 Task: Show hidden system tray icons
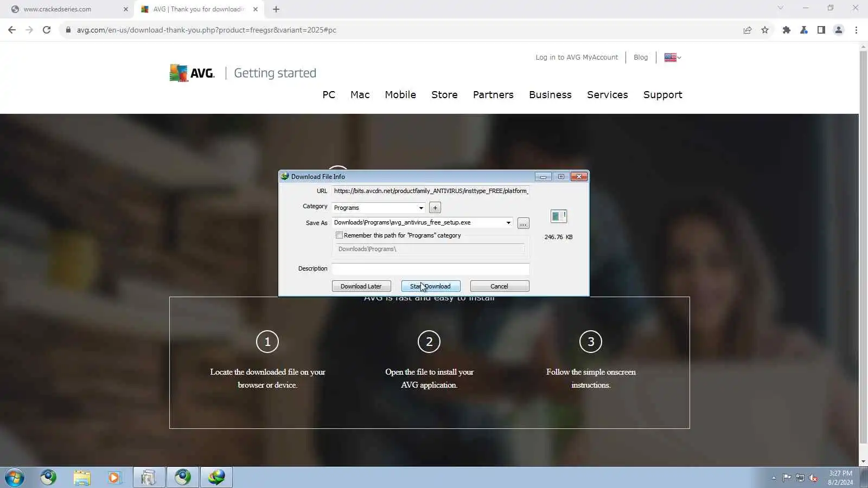point(774,478)
